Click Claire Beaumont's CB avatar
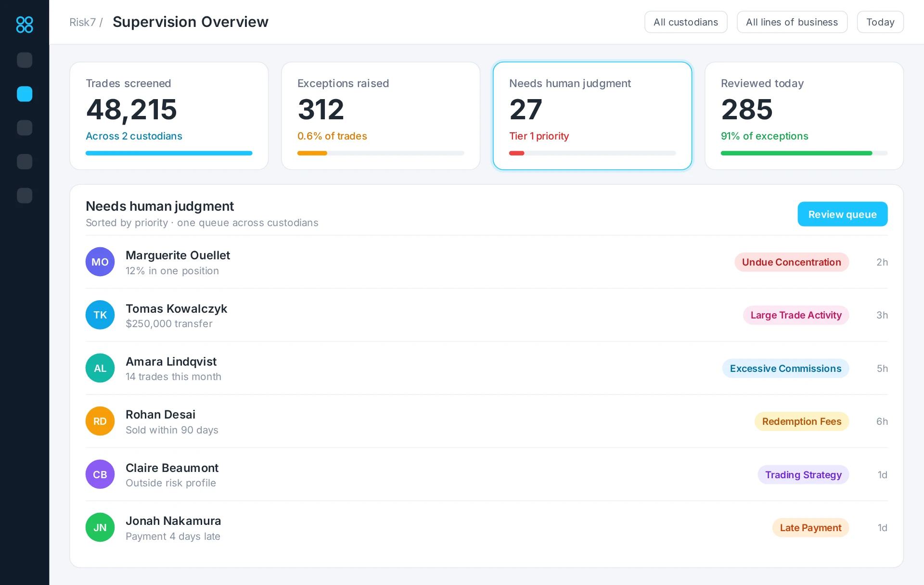 pyautogui.click(x=100, y=474)
